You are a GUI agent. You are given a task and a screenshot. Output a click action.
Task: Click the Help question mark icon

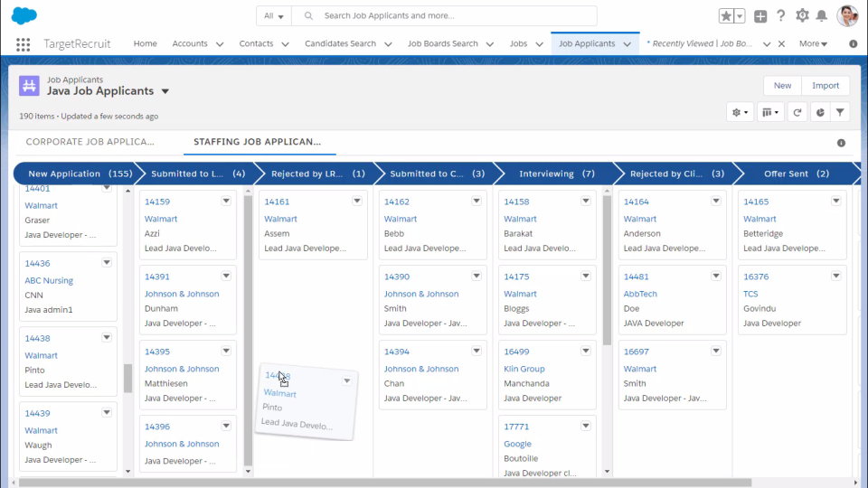pos(781,16)
